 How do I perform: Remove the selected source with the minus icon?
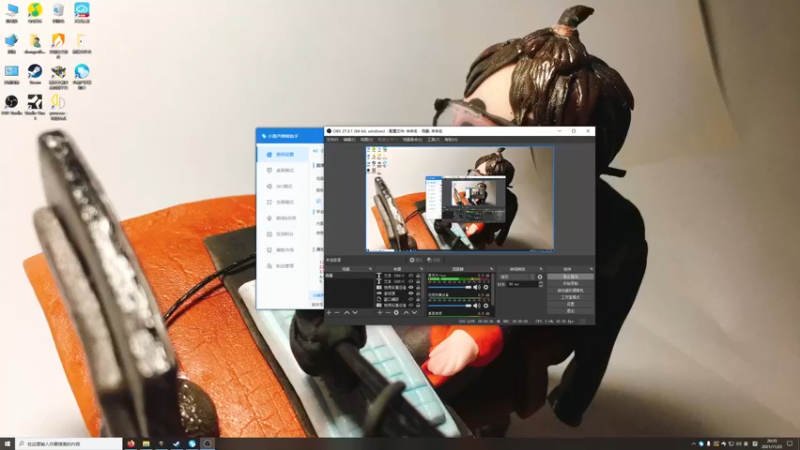pos(388,312)
